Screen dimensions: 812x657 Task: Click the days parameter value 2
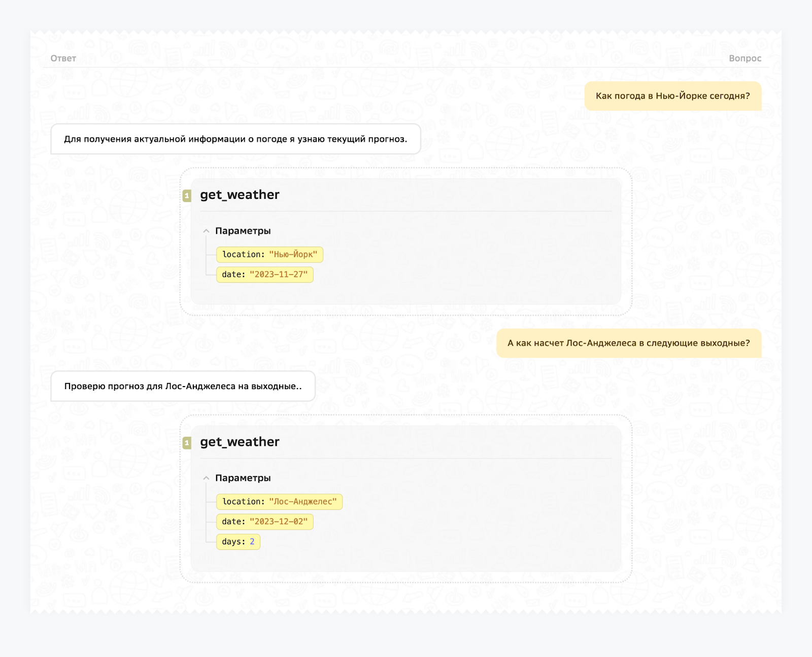pyautogui.click(x=252, y=542)
